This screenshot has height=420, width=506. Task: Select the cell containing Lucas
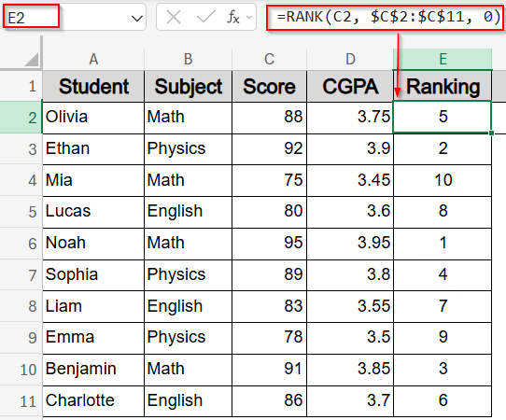(93, 212)
